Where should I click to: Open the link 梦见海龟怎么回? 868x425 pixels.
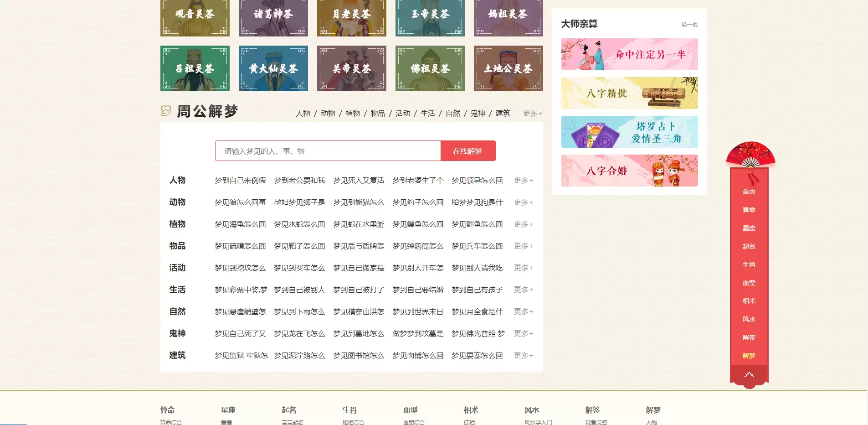[241, 224]
